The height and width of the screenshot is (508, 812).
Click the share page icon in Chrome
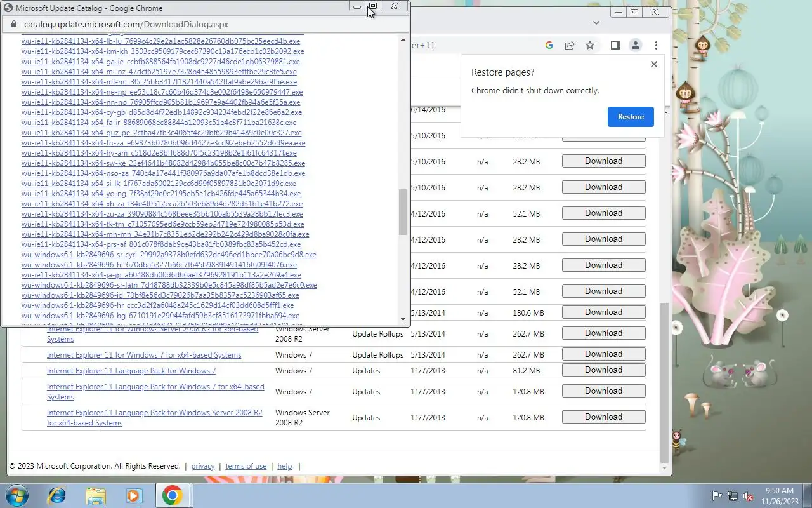[x=570, y=45]
